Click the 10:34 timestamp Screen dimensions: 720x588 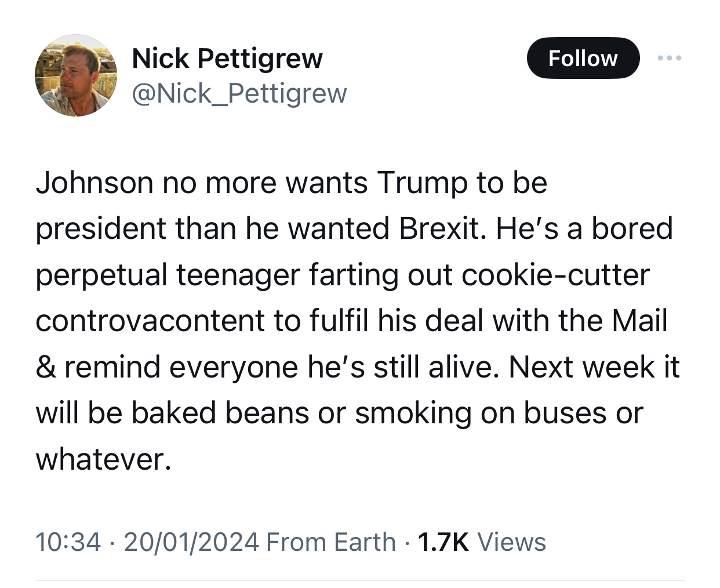68,542
